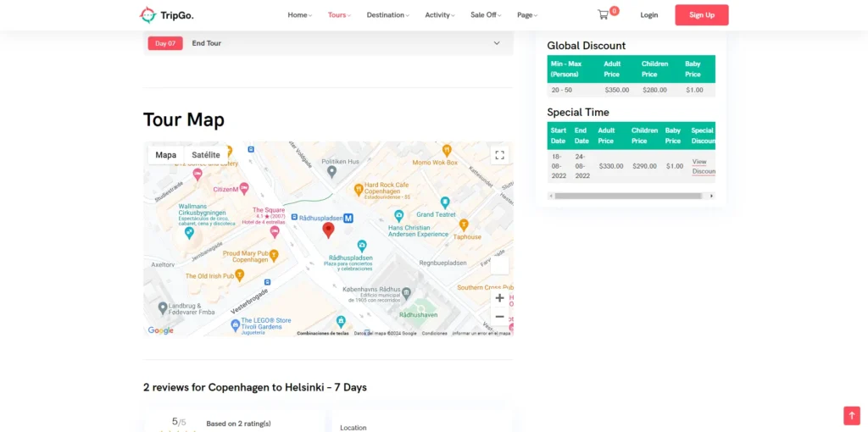Click the scrollbar left arrow under Special Time
Image resolution: width=868 pixels, height=432 pixels.
551,196
